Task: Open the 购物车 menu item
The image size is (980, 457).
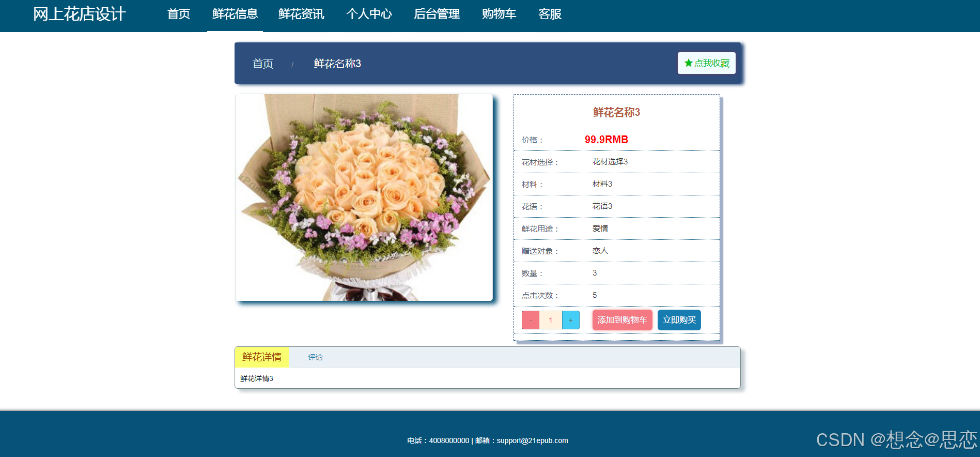Action: pos(499,14)
